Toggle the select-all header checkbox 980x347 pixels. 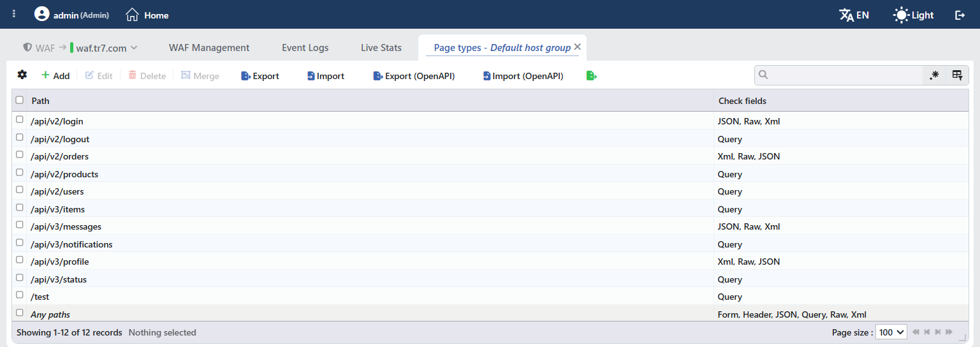tap(20, 100)
